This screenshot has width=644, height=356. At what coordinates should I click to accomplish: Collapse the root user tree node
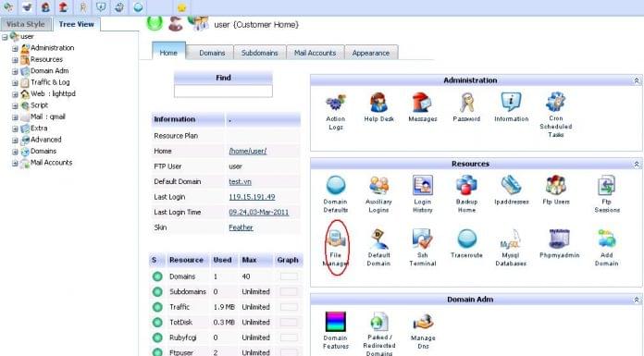(5, 37)
